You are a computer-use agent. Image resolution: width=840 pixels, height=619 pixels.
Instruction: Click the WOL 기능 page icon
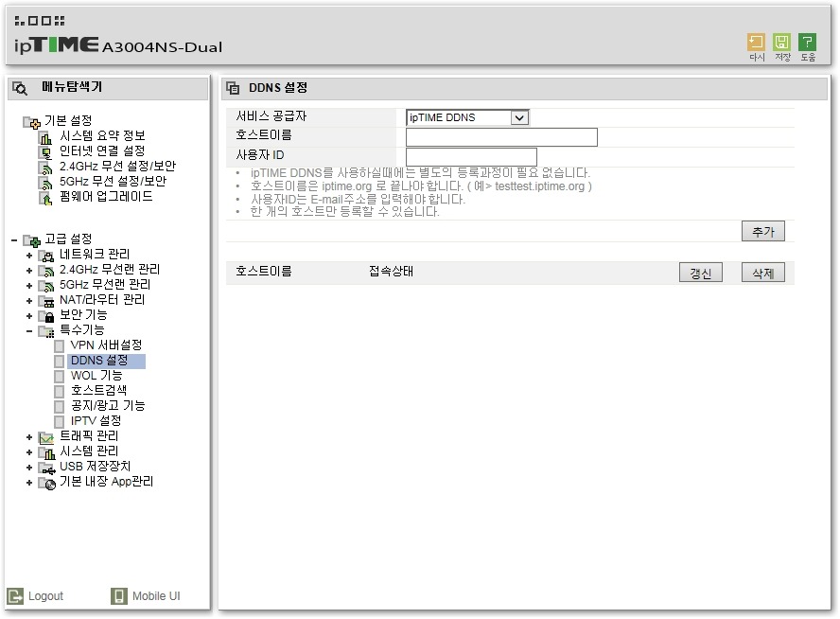click(x=59, y=377)
